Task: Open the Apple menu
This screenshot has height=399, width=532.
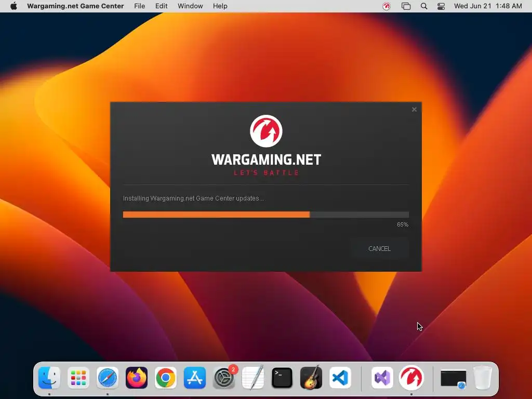Action: (14, 6)
